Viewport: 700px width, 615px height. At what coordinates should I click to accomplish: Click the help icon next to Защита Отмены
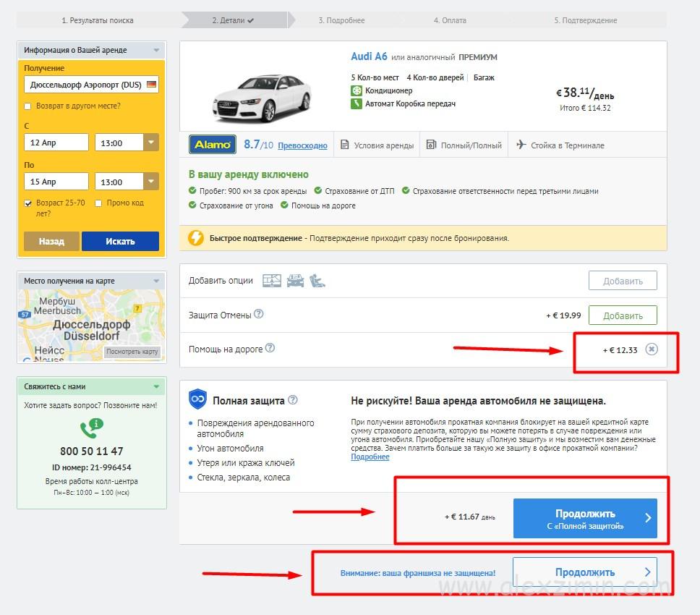[x=259, y=315]
